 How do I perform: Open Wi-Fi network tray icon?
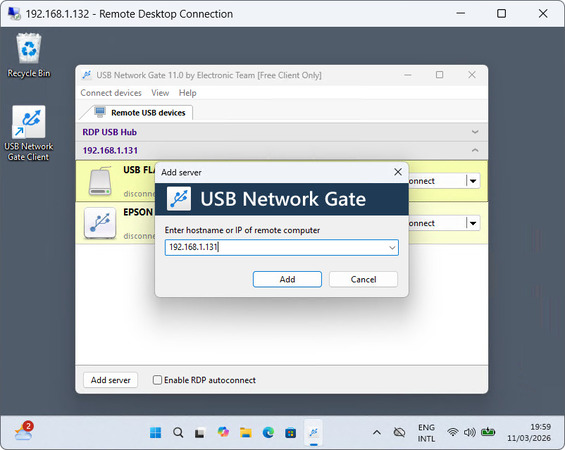pyautogui.click(x=453, y=432)
